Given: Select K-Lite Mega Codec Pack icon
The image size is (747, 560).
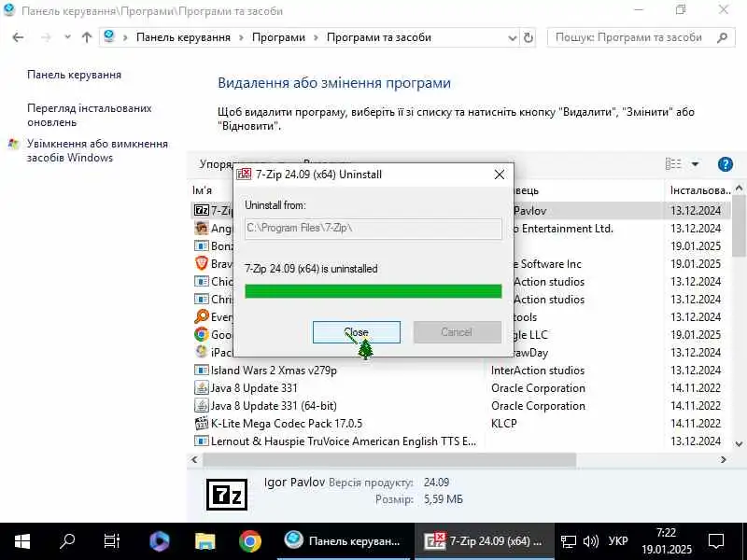Looking at the screenshot, I should [x=202, y=424].
